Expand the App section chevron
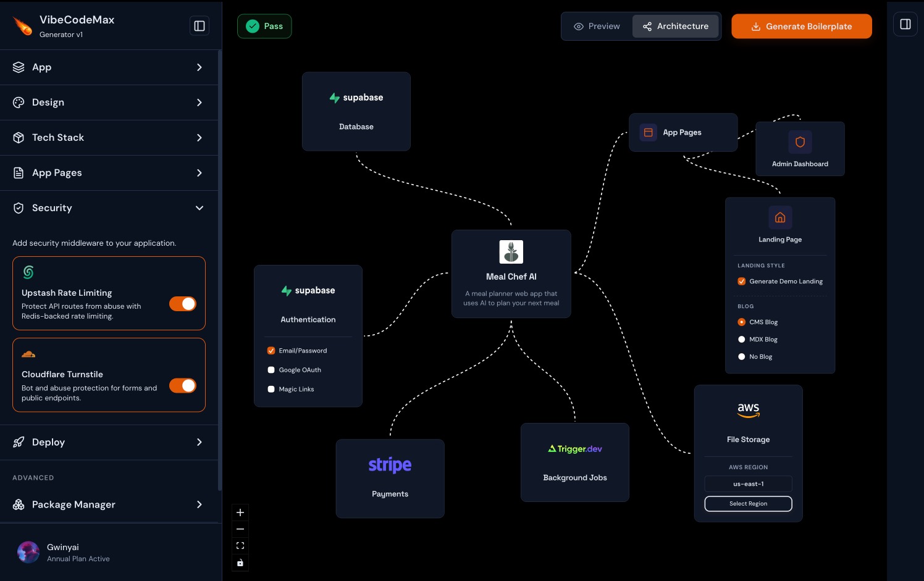 (199, 67)
